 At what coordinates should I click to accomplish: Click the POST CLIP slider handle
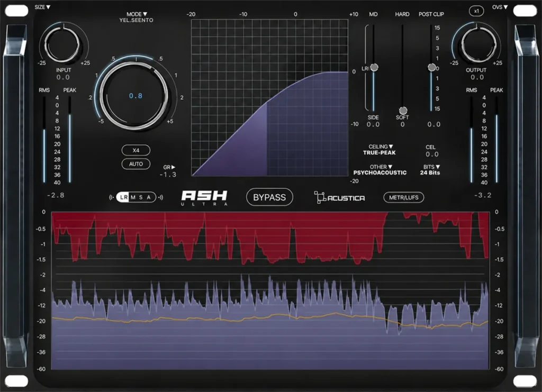(431, 67)
